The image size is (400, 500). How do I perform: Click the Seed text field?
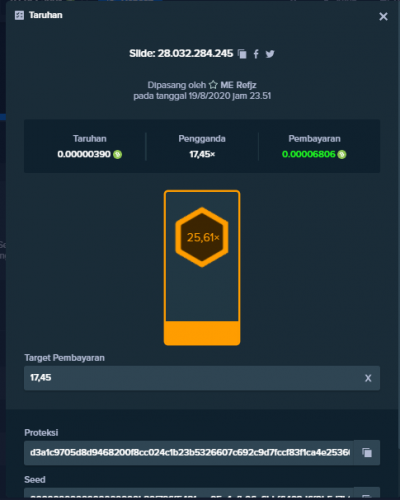(189, 493)
